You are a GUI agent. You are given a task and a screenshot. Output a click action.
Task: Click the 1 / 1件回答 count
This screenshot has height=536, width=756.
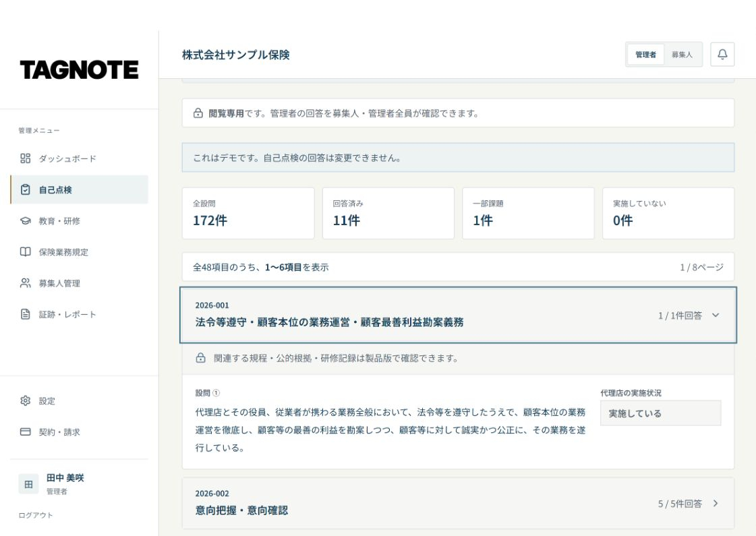tap(680, 316)
